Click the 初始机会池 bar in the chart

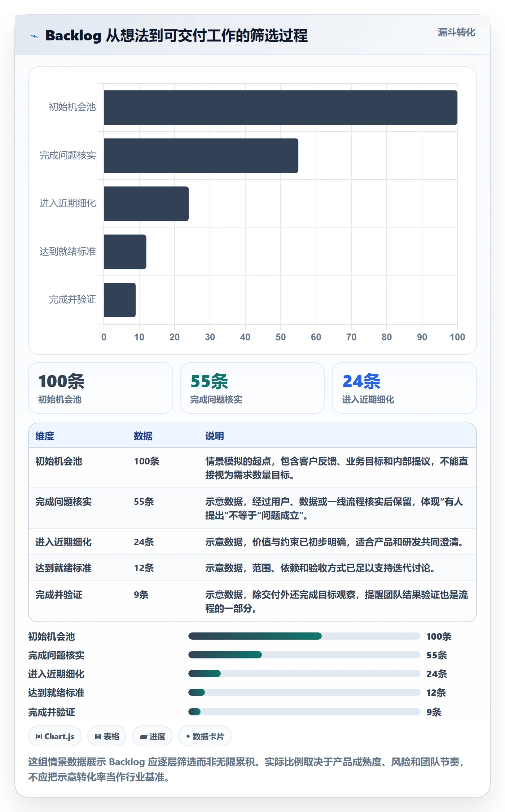pyautogui.click(x=281, y=107)
